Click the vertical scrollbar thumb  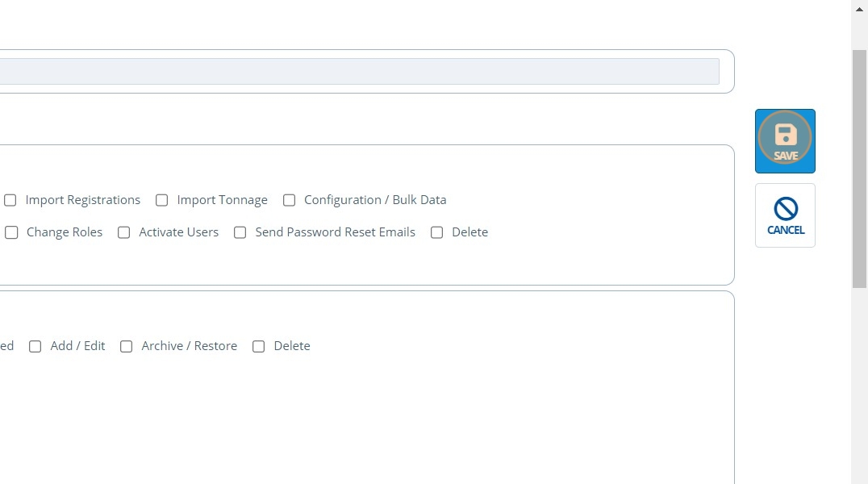point(859,168)
